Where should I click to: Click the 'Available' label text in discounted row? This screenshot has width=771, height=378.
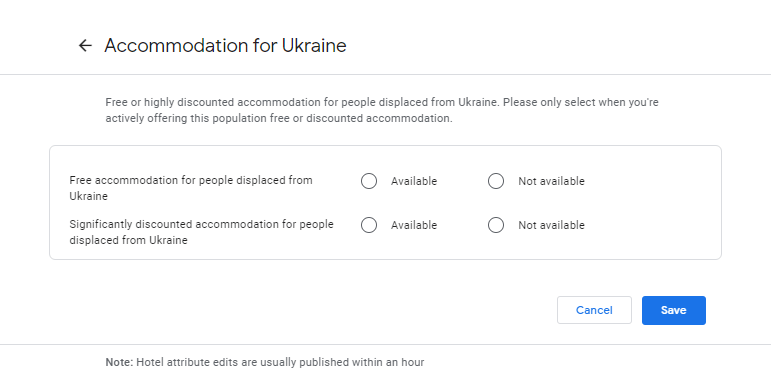[x=414, y=225]
